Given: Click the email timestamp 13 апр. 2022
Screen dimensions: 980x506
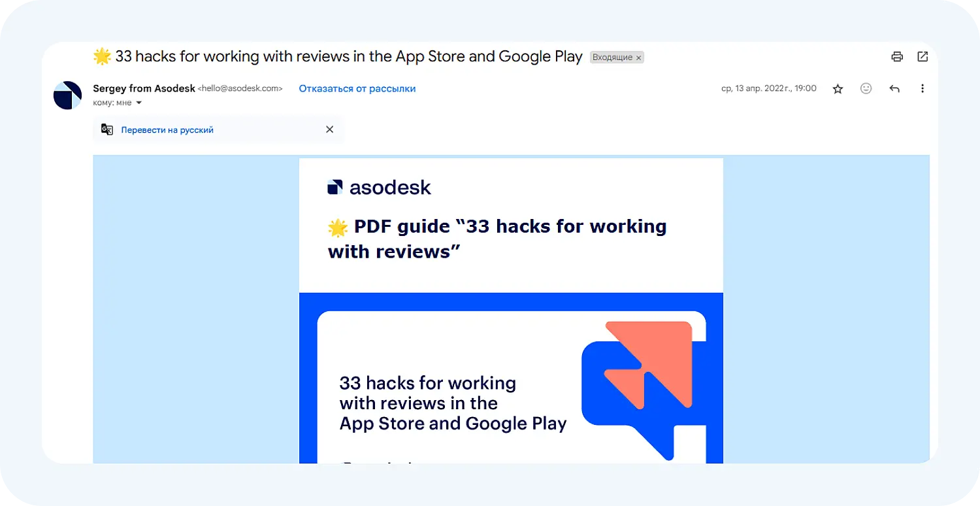Looking at the screenshot, I should pos(768,89).
